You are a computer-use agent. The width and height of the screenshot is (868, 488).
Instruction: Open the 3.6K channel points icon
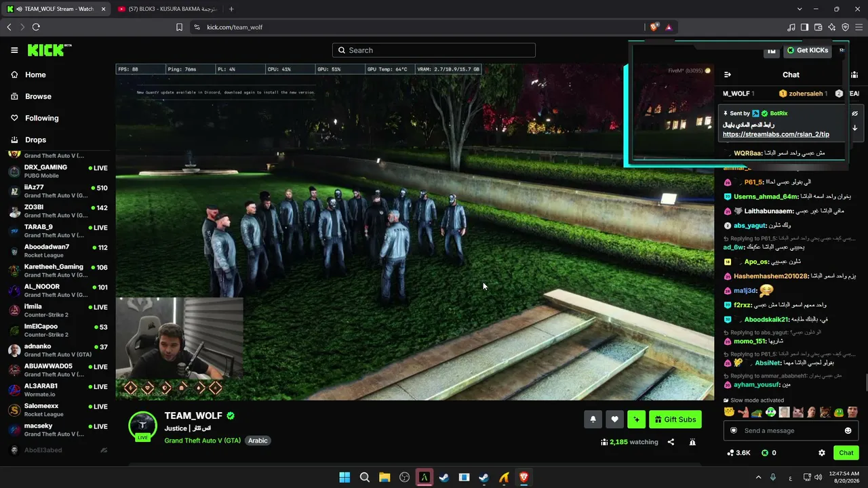click(x=738, y=453)
